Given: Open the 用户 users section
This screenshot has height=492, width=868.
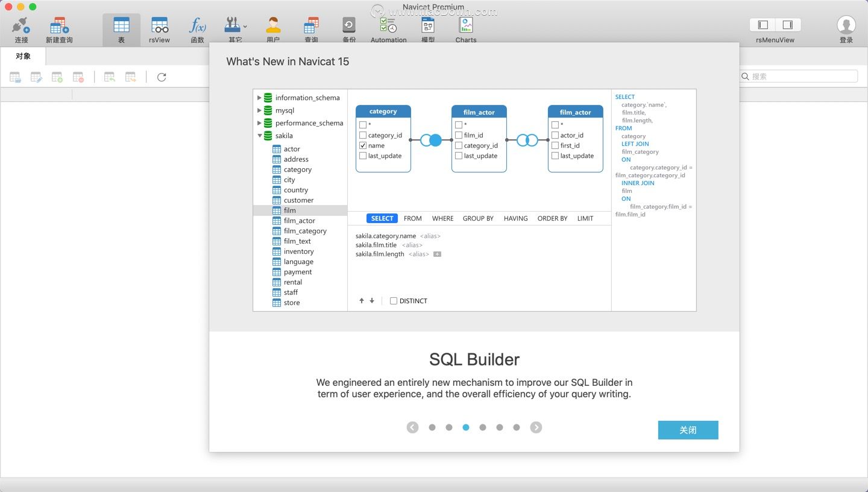Looking at the screenshot, I should pos(273,30).
